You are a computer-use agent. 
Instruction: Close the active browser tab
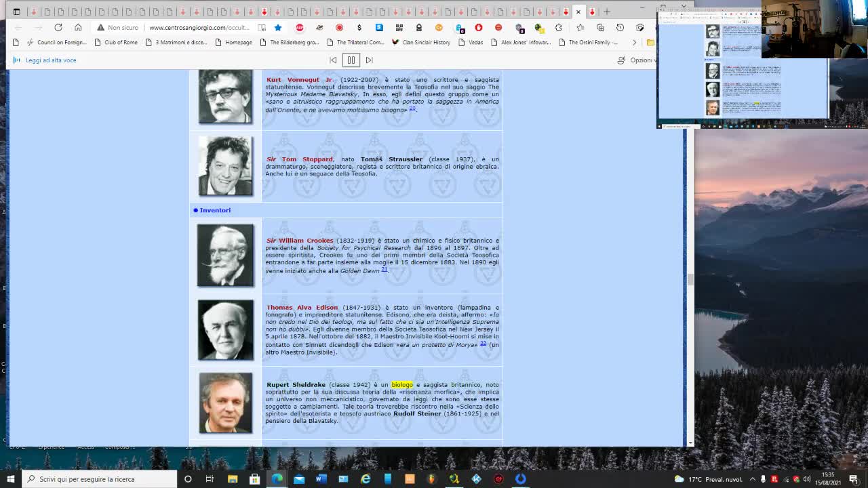coord(578,12)
